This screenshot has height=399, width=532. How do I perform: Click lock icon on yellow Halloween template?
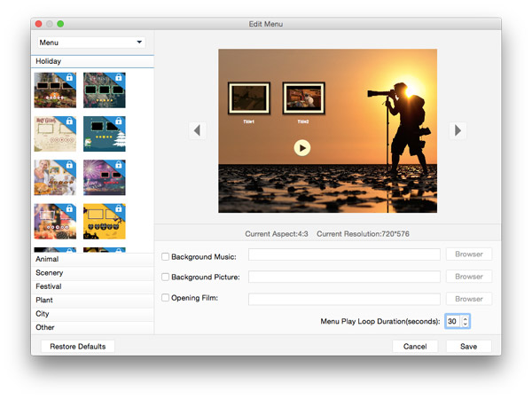(119, 208)
